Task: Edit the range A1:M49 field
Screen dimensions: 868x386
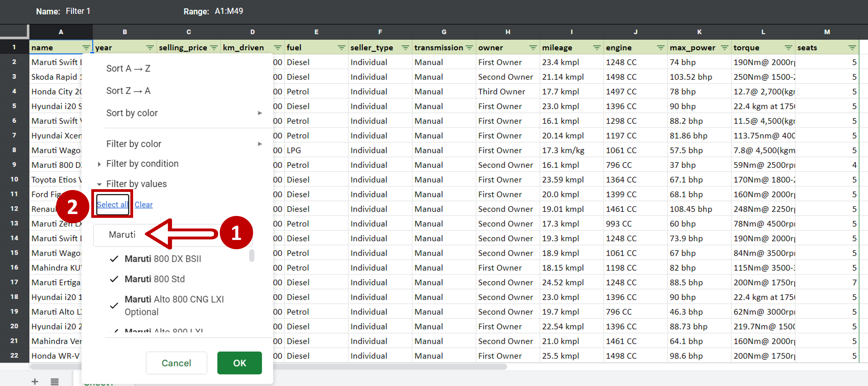Action: (229, 11)
